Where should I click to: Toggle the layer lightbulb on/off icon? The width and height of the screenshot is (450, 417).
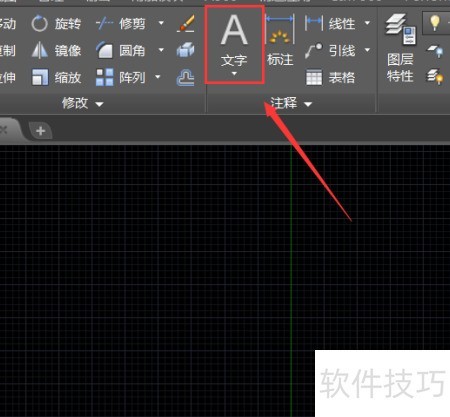pos(435,23)
